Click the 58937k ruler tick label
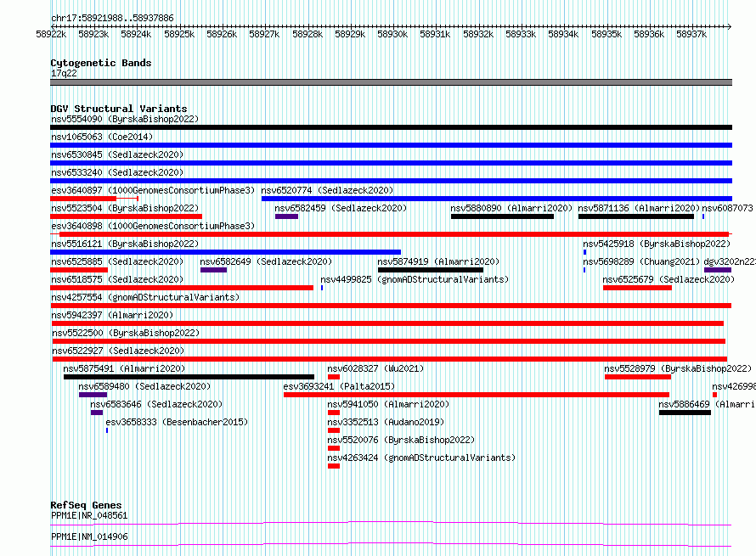This screenshot has width=756, height=556. coord(691,34)
